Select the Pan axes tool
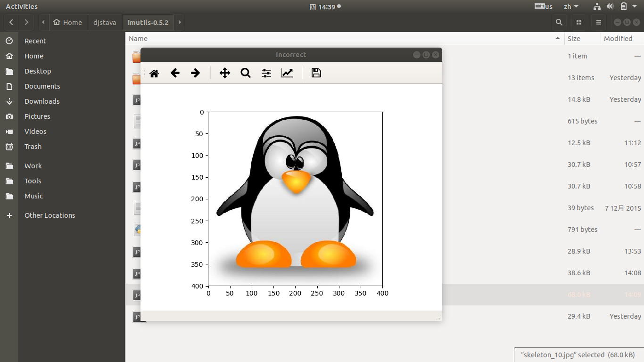This screenshot has width=644, height=362. point(225,73)
